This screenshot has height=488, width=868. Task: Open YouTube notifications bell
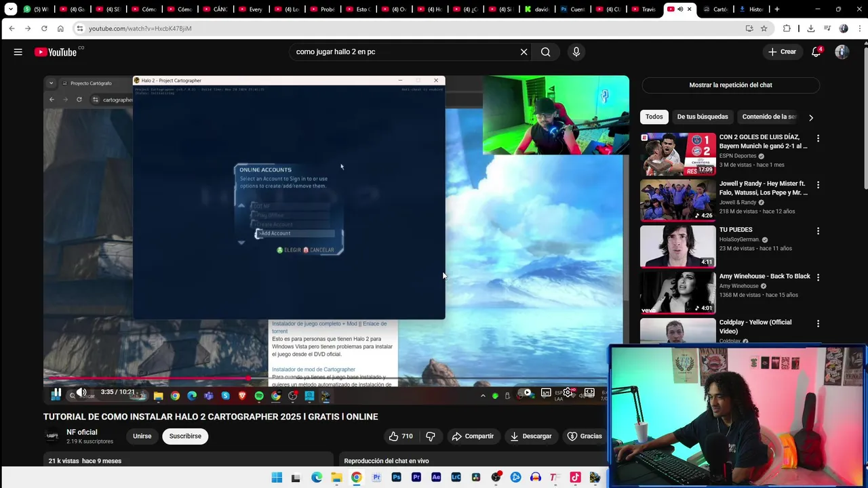coord(816,52)
